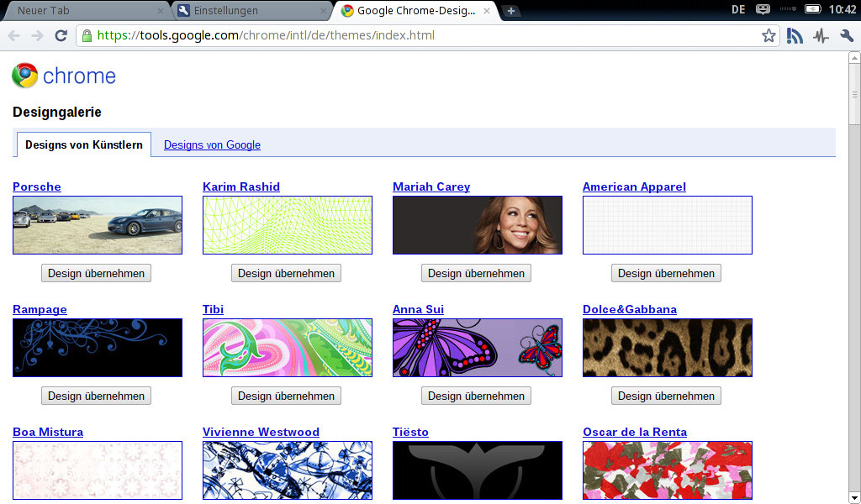Apply the Mariah Carey design button

click(476, 273)
